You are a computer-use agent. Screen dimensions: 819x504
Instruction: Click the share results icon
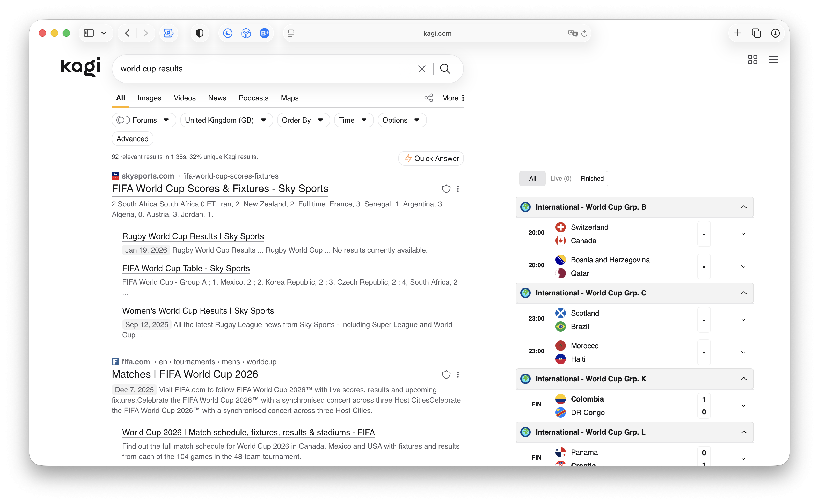pos(428,98)
